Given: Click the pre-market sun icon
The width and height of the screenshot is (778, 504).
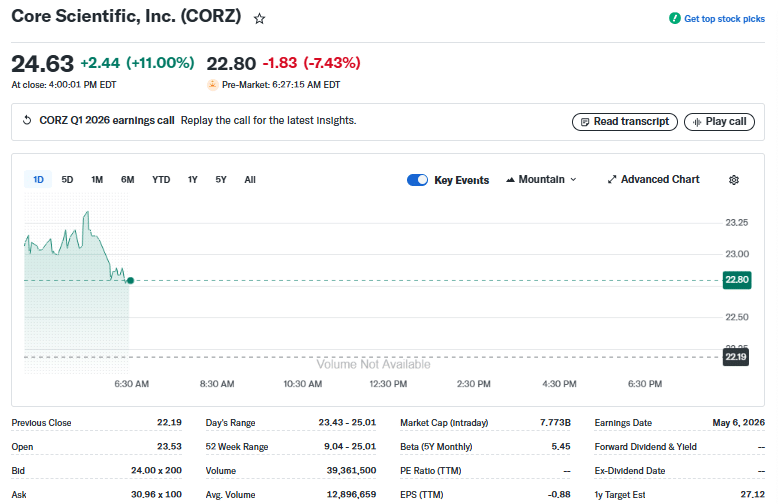Looking at the screenshot, I should [212, 85].
